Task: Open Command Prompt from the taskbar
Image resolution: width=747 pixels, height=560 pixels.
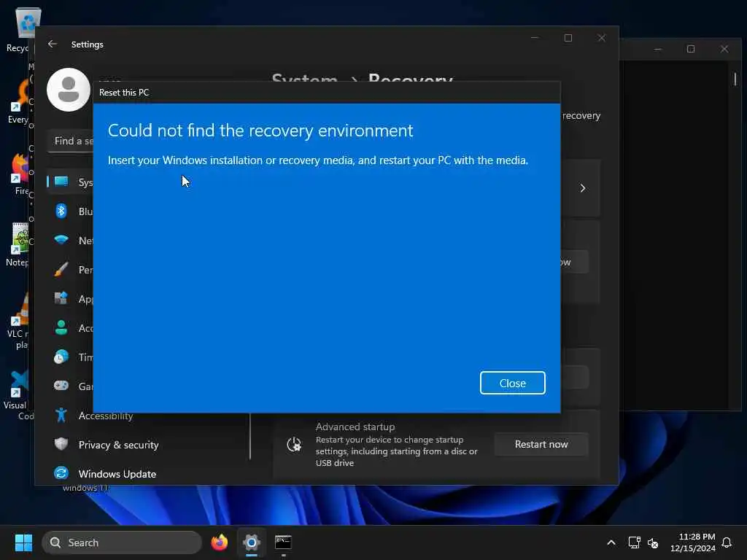Action: [283, 542]
